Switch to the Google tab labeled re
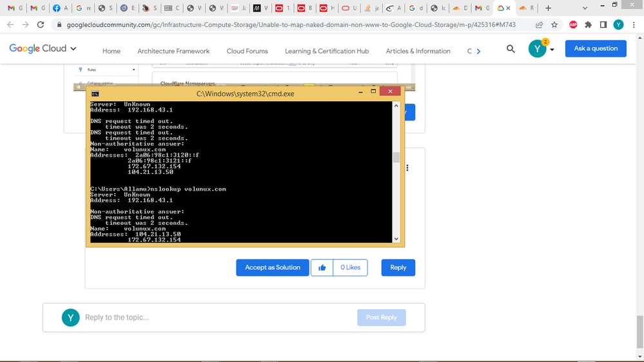644x362 pixels. pyautogui.click(x=83, y=8)
